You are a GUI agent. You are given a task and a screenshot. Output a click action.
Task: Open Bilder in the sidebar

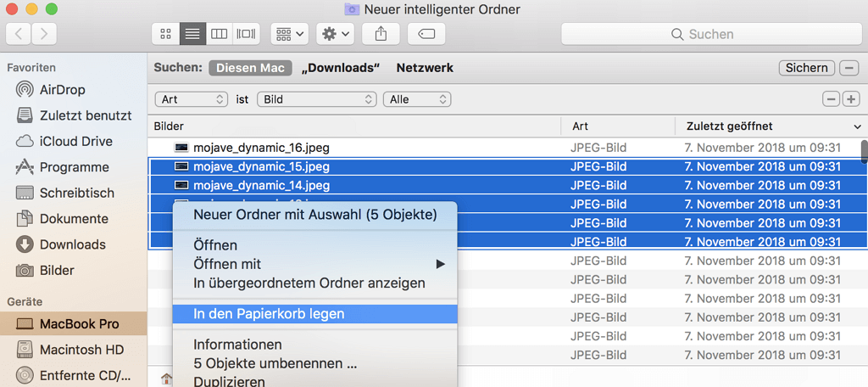tap(45, 271)
